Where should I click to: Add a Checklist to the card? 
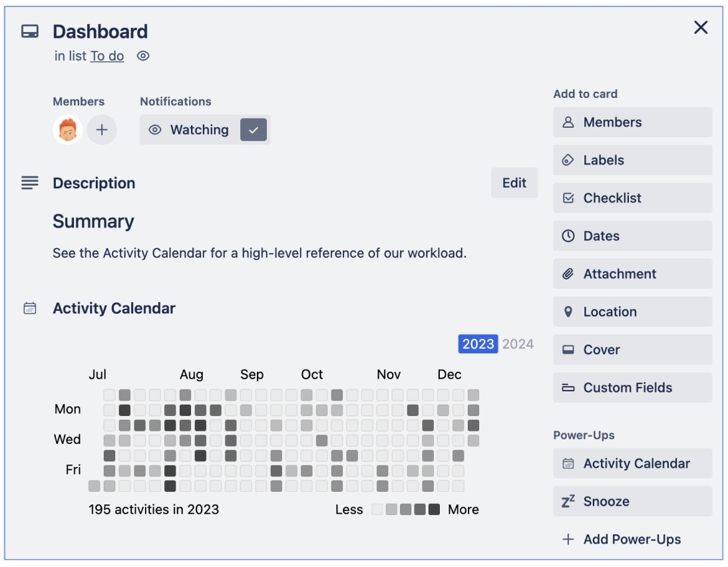coord(632,198)
